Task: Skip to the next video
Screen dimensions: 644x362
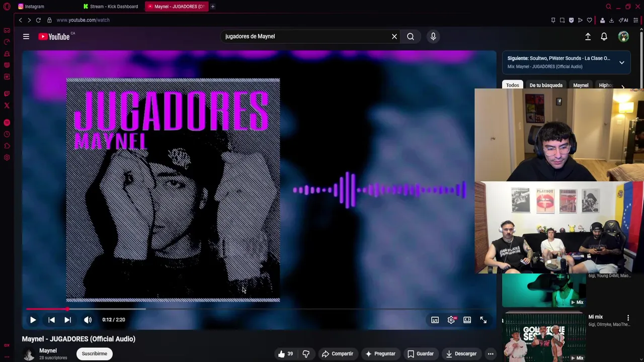Action: pyautogui.click(x=67, y=320)
